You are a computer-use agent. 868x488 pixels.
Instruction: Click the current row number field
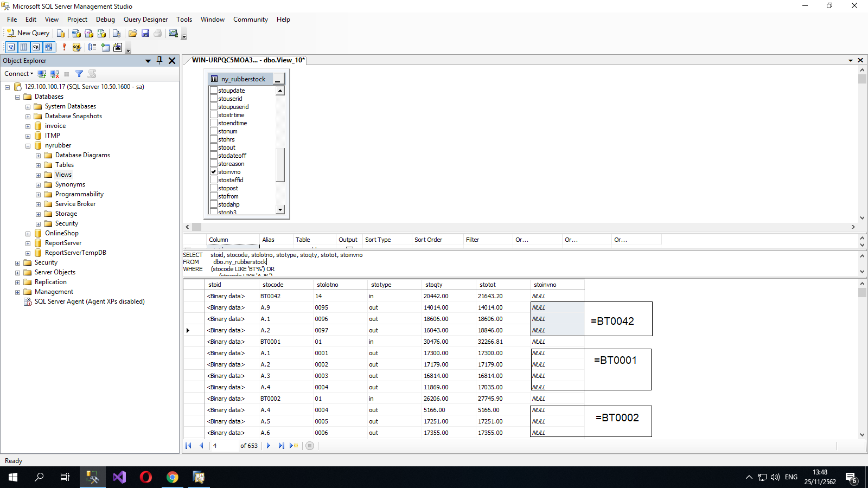tap(224, 446)
